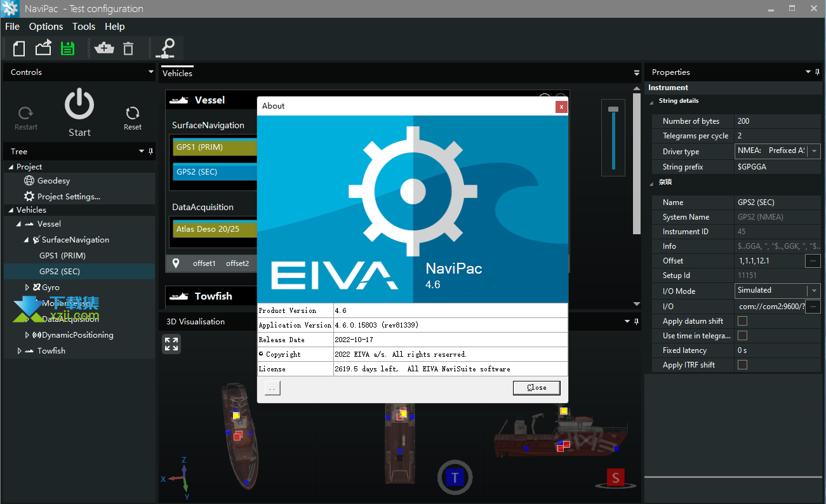Select the GPS2 (SEC) instrument block in Vessel
This screenshot has width=826, height=504.
pyautogui.click(x=215, y=172)
